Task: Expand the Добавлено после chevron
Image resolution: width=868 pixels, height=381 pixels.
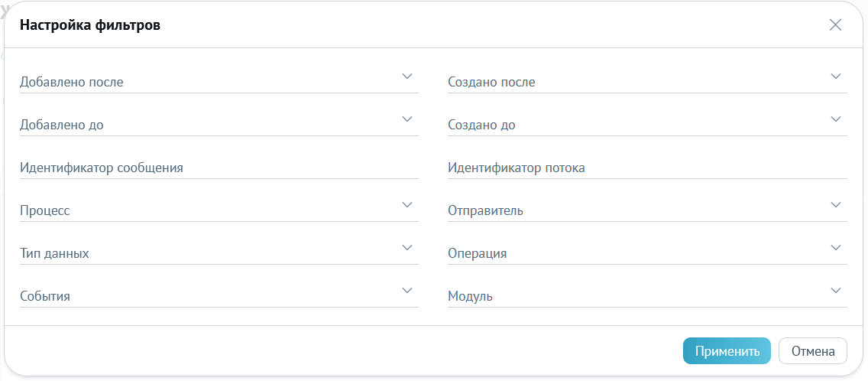Action: [x=407, y=77]
